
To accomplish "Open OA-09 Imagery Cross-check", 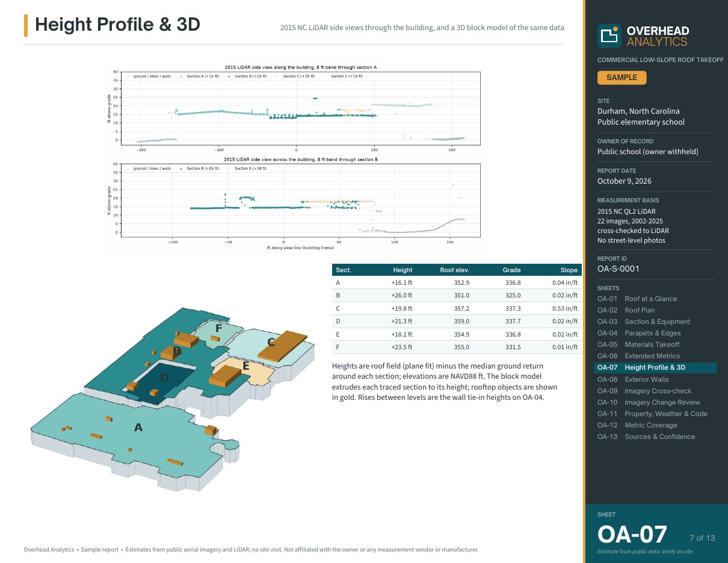I will pos(644,391).
